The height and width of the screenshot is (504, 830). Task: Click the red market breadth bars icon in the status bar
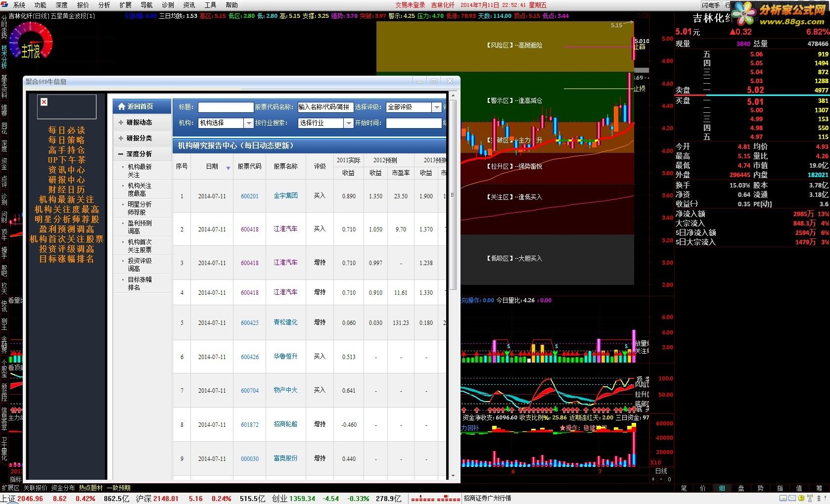point(436,499)
